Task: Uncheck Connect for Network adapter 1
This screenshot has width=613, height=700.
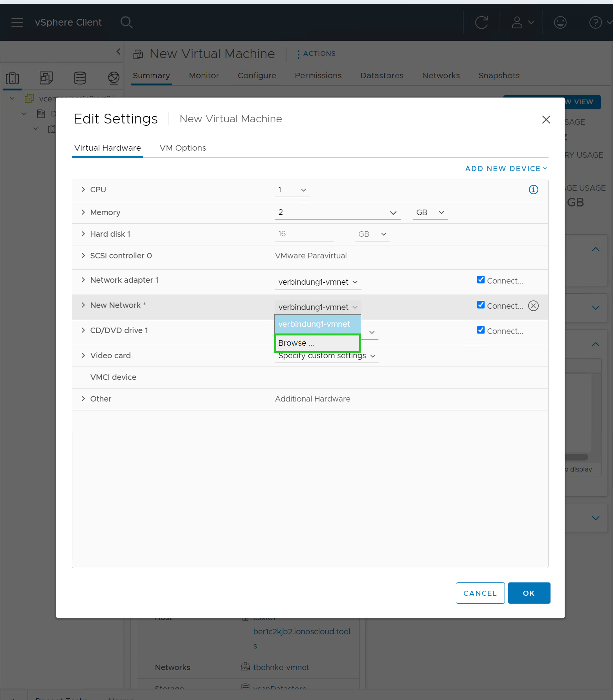Action: click(481, 280)
